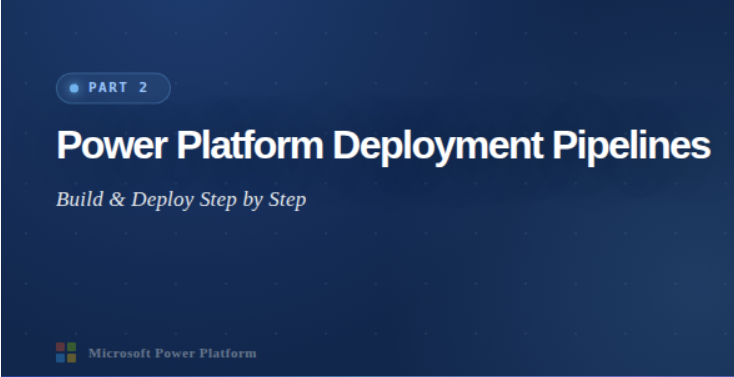This screenshot has width=734, height=377.
Task: Click the blue dot in PART 2 badge
Action: click(74, 88)
